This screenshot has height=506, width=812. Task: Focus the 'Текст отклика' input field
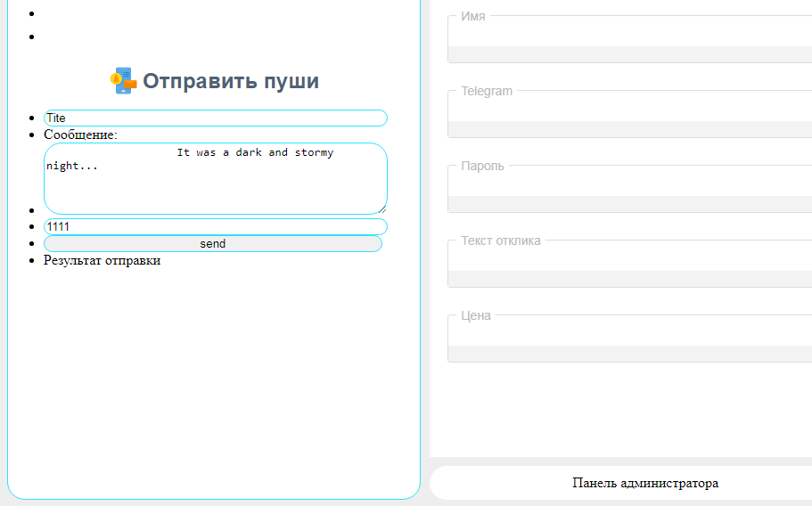[x=629, y=257]
